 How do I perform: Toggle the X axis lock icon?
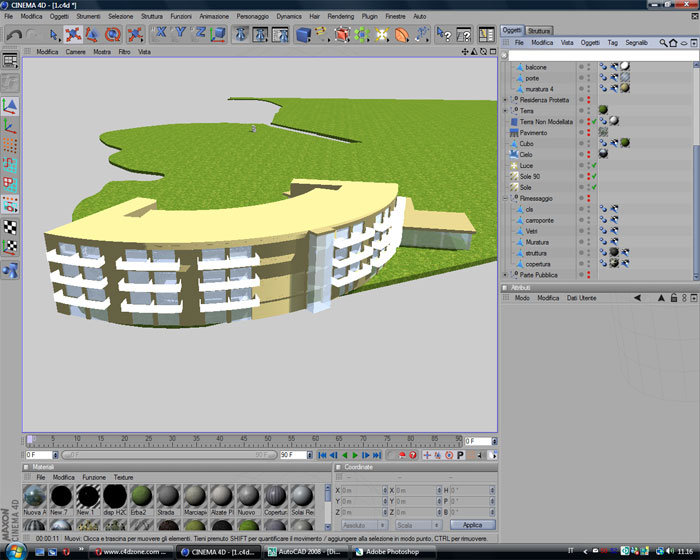coord(160,33)
